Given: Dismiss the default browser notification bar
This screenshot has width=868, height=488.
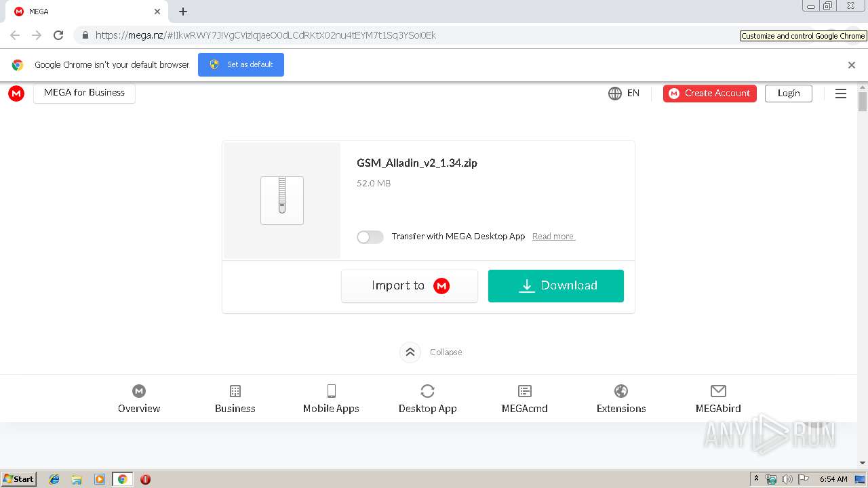Looking at the screenshot, I should pyautogui.click(x=852, y=65).
